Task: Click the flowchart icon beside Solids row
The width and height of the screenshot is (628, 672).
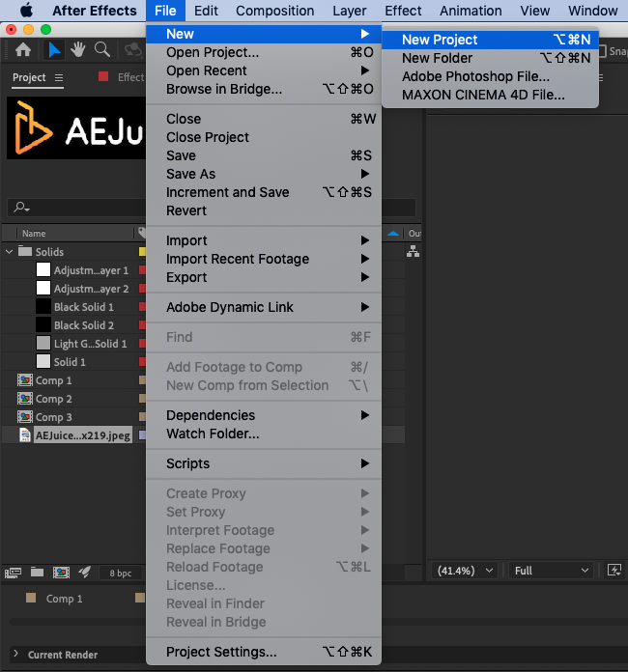Action: point(413,251)
